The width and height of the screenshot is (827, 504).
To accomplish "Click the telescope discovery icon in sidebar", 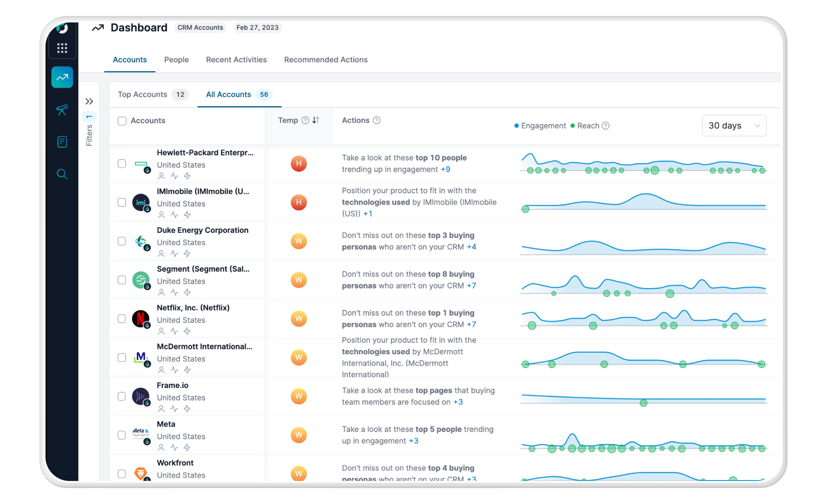I will click(x=62, y=110).
